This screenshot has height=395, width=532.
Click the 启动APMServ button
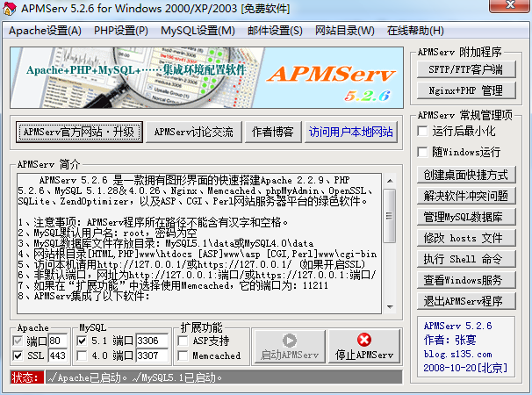coord(290,347)
